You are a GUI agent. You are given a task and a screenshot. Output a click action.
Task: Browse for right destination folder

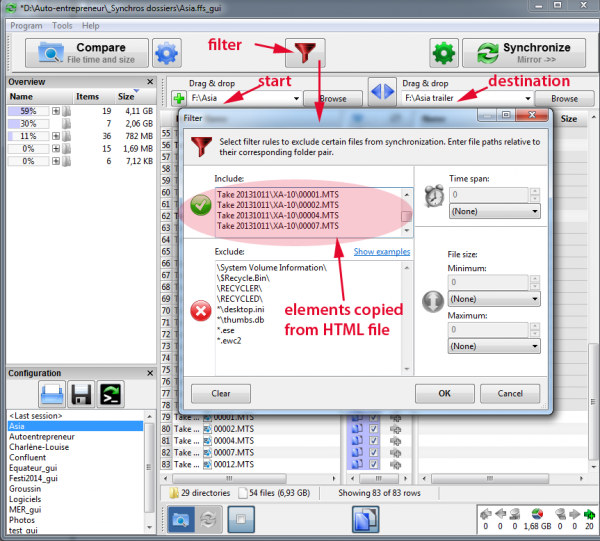coord(564,98)
